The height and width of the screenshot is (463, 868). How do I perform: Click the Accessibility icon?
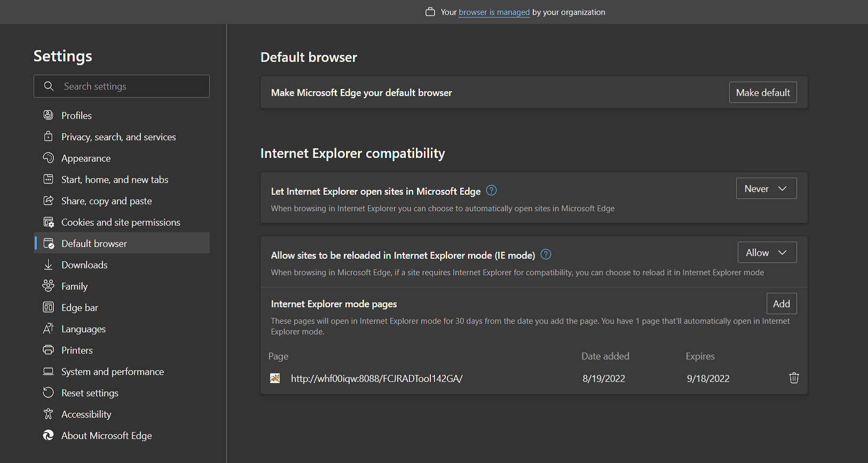click(48, 414)
